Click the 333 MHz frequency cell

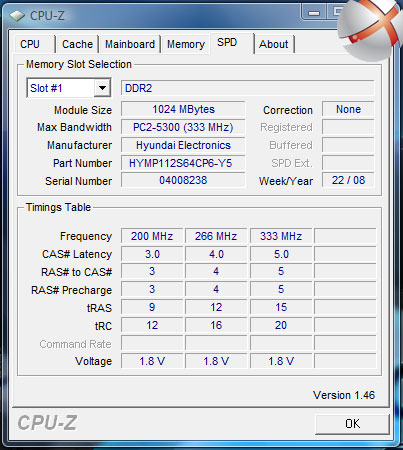(281, 236)
